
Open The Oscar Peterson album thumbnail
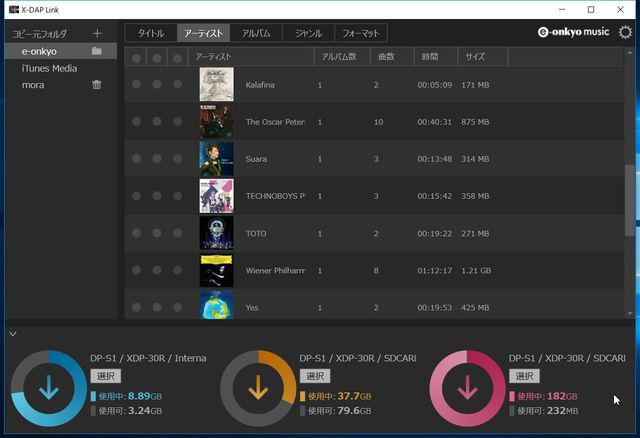(217, 122)
